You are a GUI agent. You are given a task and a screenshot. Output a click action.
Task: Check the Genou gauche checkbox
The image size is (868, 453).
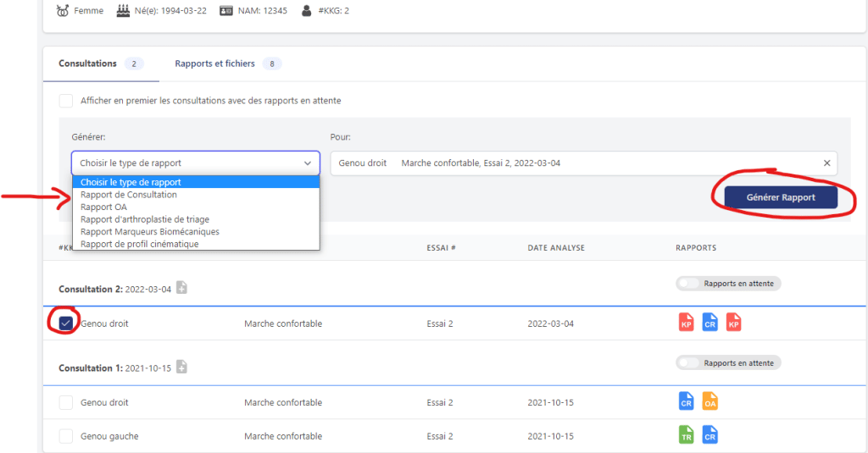pyautogui.click(x=66, y=436)
